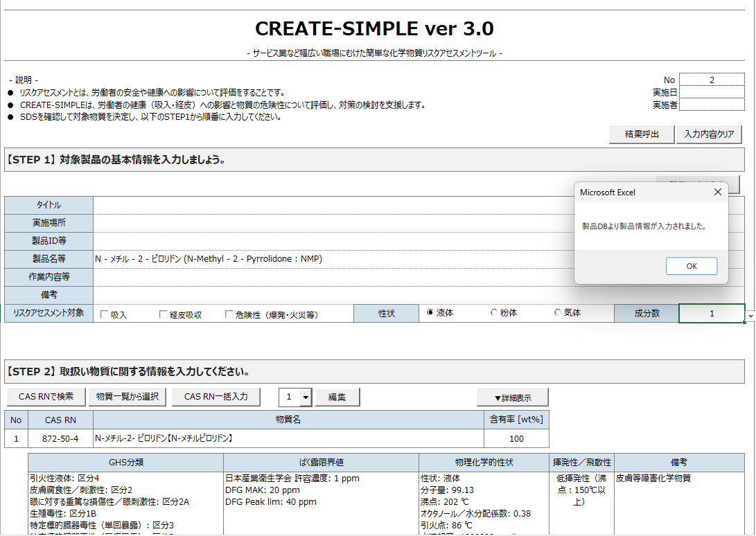Image resolution: width=756 pixels, height=536 pixels.
Task: Expand the ▼詳細表示 section
Action: pyautogui.click(x=511, y=397)
